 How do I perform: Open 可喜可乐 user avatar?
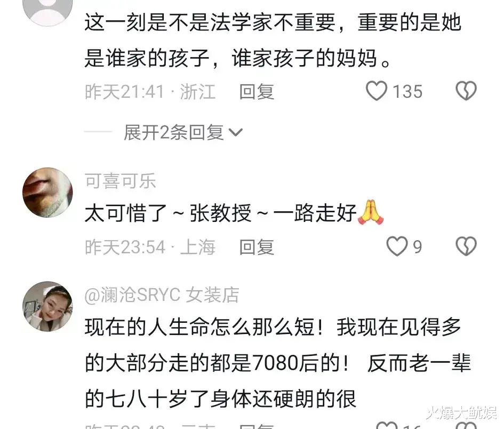[x=47, y=192]
